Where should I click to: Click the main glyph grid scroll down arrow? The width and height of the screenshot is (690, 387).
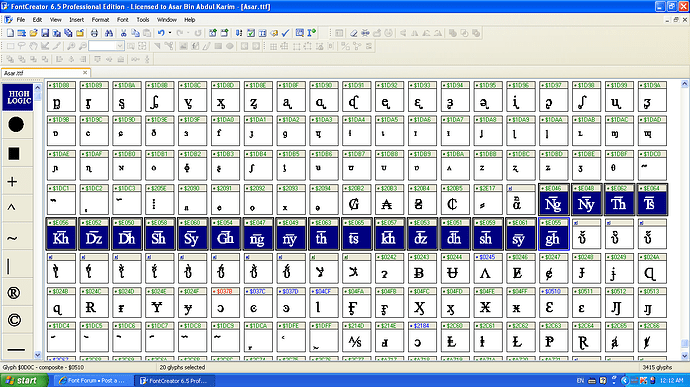[x=684, y=356]
